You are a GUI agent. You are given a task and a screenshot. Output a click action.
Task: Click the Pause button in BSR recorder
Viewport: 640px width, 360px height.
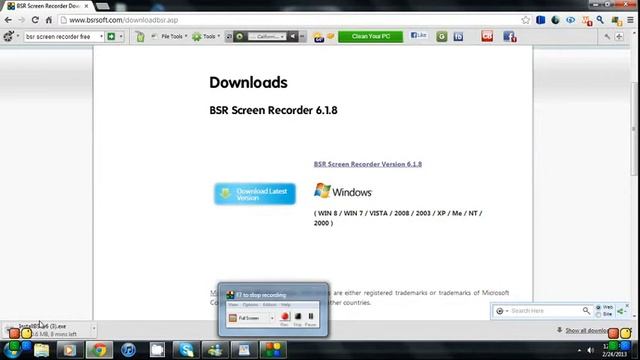(x=311, y=317)
